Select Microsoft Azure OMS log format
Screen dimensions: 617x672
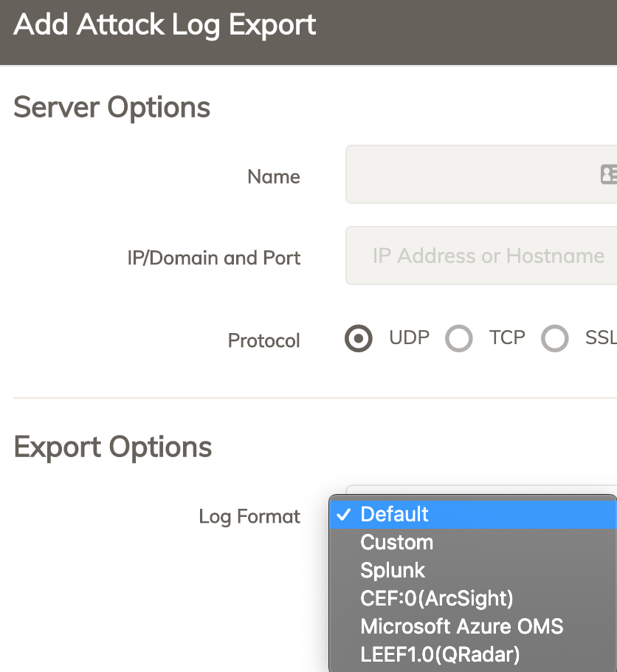461,627
